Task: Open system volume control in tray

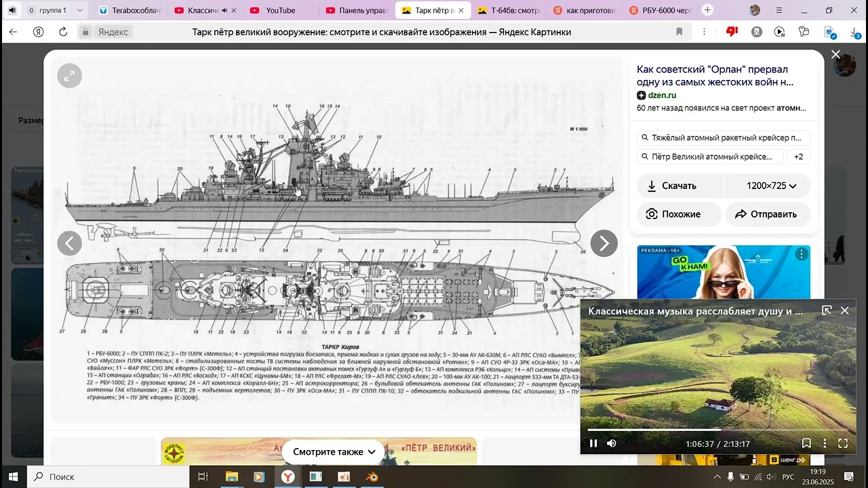Action: coord(770,477)
